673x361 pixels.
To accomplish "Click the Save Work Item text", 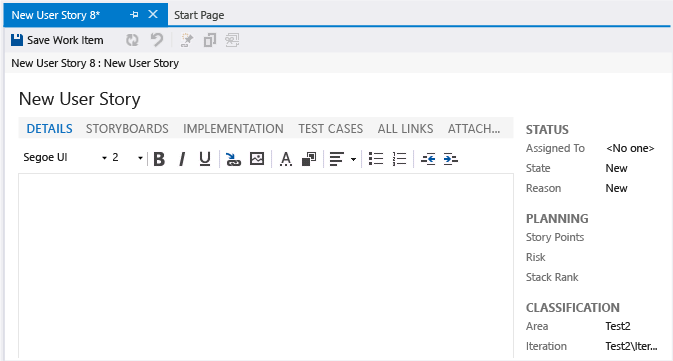I will [65, 40].
